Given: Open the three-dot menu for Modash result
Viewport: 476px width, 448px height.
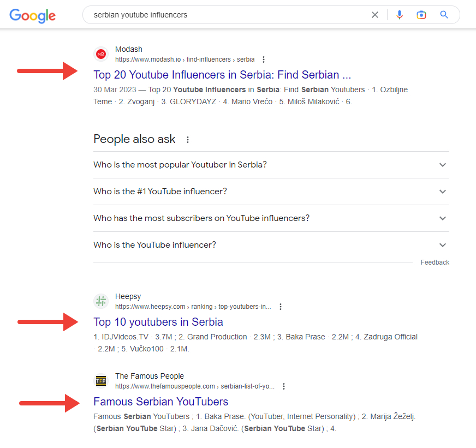Looking at the screenshot, I should pos(264,59).
